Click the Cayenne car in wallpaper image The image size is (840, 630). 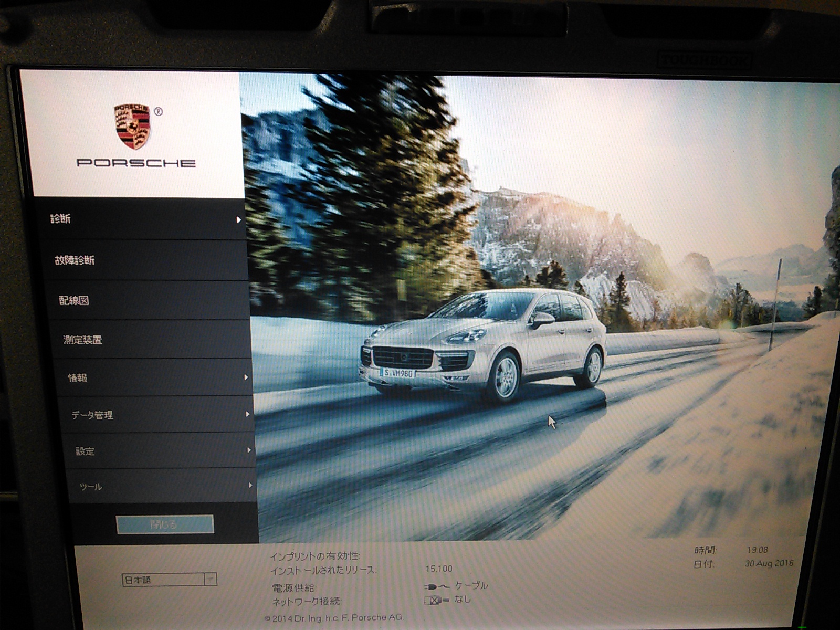482,345
